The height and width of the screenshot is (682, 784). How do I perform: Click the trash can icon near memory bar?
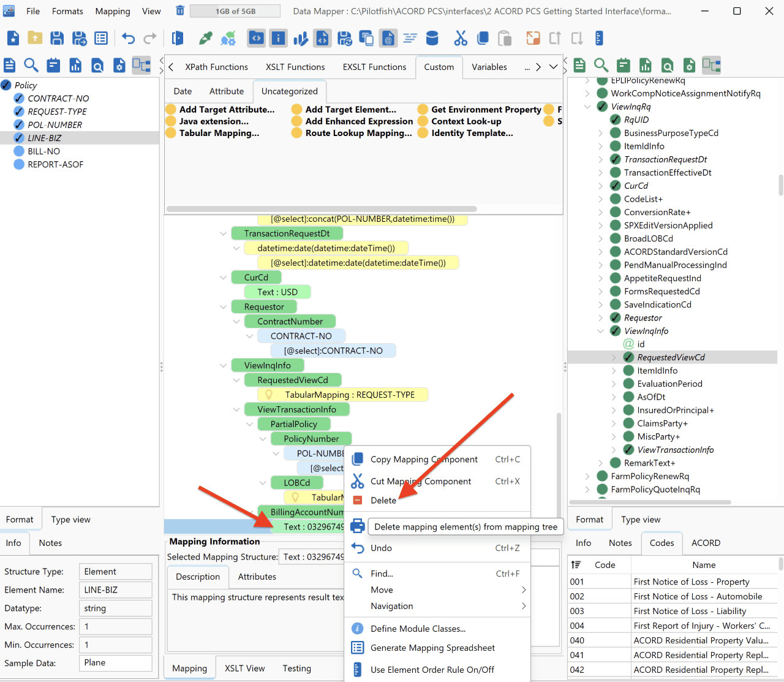click(180, 10)
